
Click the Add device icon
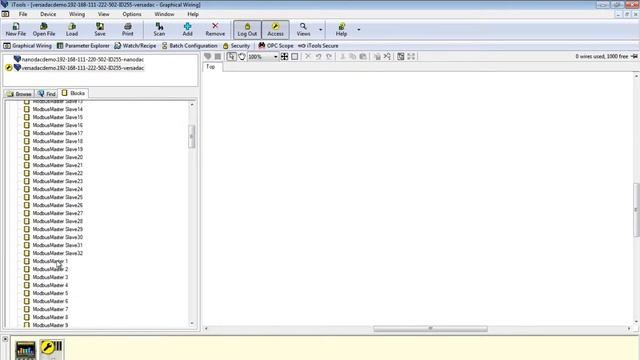(x=187, y=29)
